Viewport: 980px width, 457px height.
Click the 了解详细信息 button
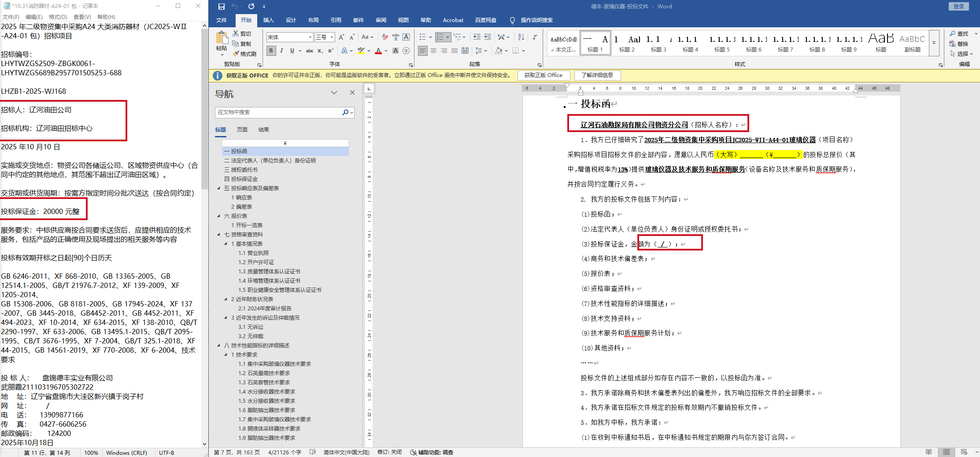point(597,75)
